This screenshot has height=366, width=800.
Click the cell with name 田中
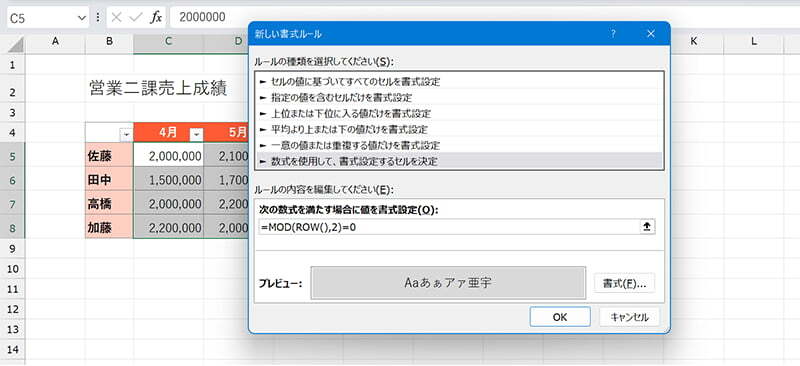click(x=109, y=180)
